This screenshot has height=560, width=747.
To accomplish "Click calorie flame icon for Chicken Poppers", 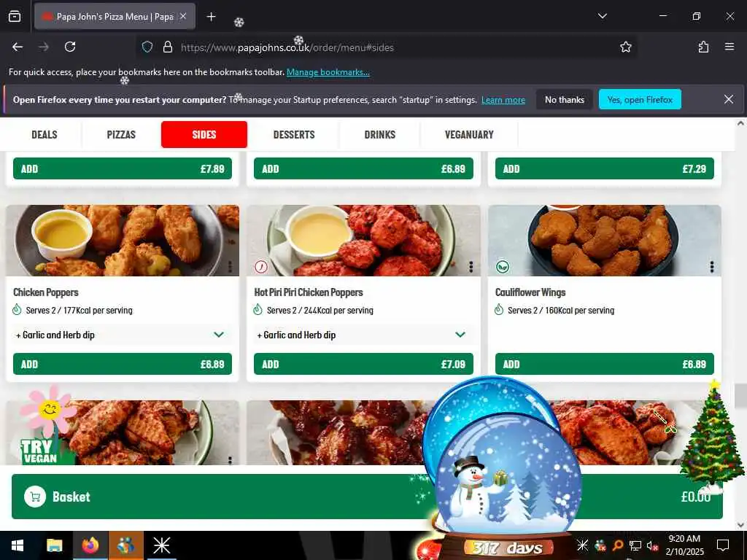I will (x=18, y=310).
